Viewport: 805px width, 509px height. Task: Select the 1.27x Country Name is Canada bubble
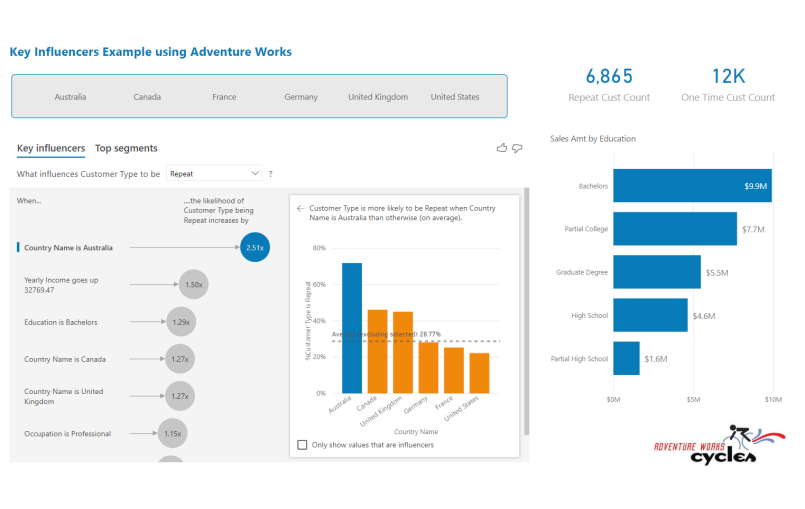click(180, 359)
